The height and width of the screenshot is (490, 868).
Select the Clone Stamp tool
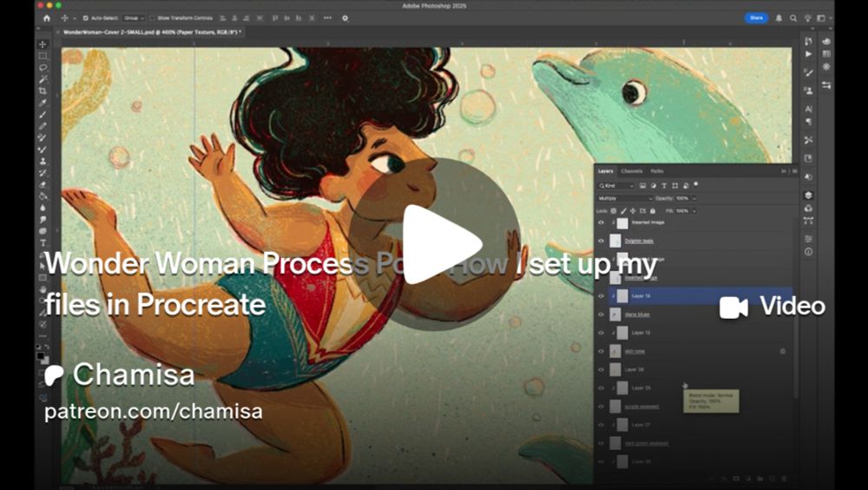43,161
